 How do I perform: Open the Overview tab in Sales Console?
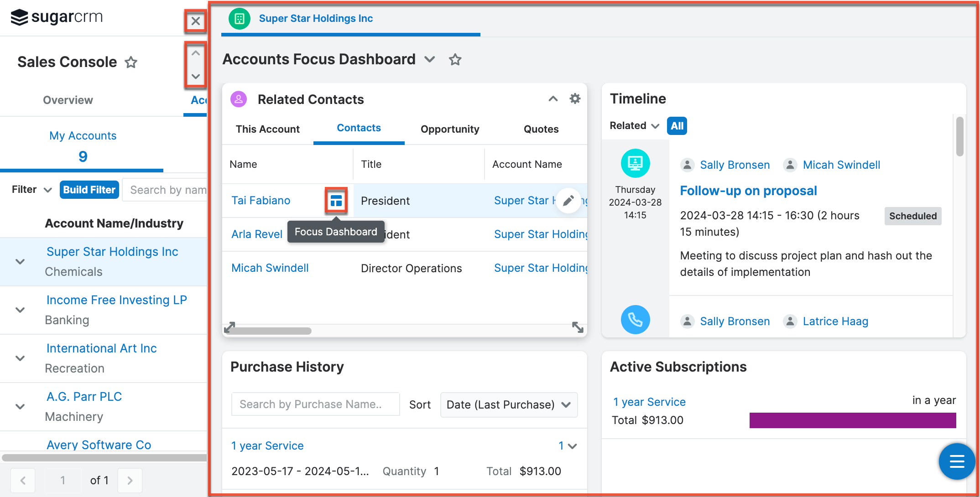68,100
